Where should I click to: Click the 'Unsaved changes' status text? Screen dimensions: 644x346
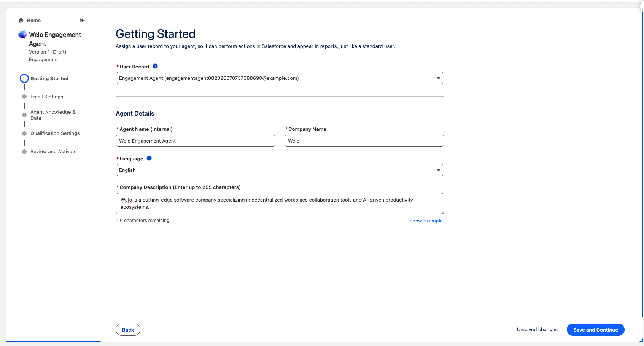click(537, 330)
